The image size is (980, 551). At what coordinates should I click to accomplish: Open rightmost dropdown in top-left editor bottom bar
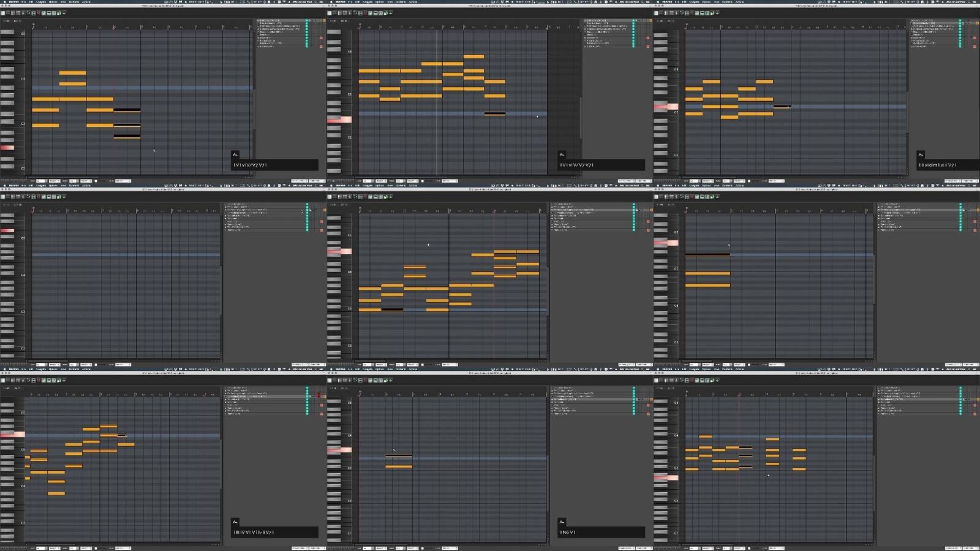point(317,181)
